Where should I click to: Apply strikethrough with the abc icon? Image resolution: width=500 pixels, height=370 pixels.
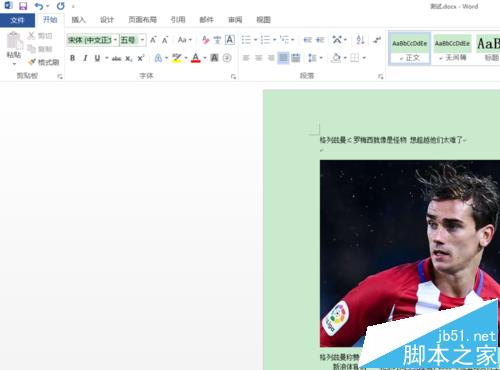click(116, 58)
